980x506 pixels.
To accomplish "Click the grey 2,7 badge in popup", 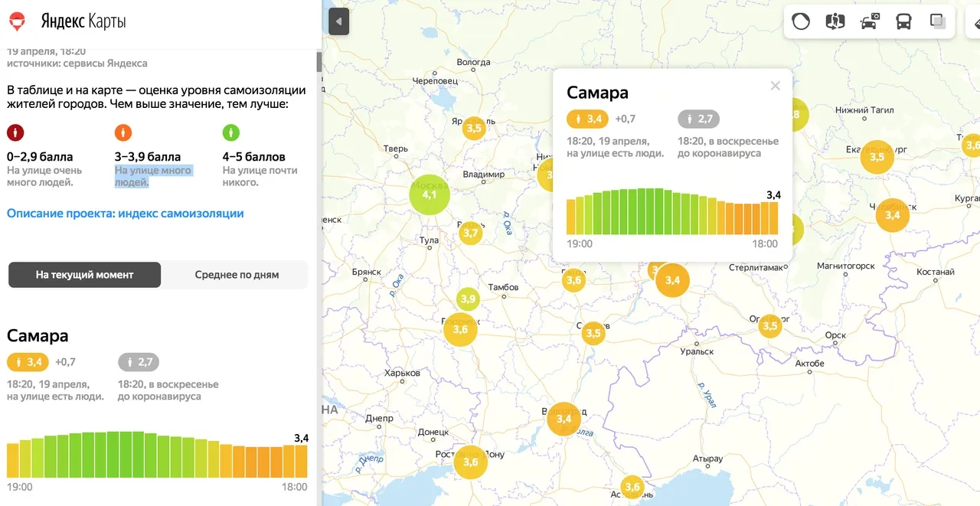I will 698,119.
